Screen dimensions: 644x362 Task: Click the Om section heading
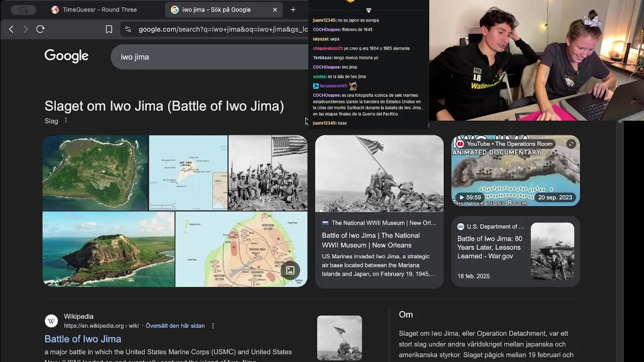pyautogui.click(x=406, y=315)
